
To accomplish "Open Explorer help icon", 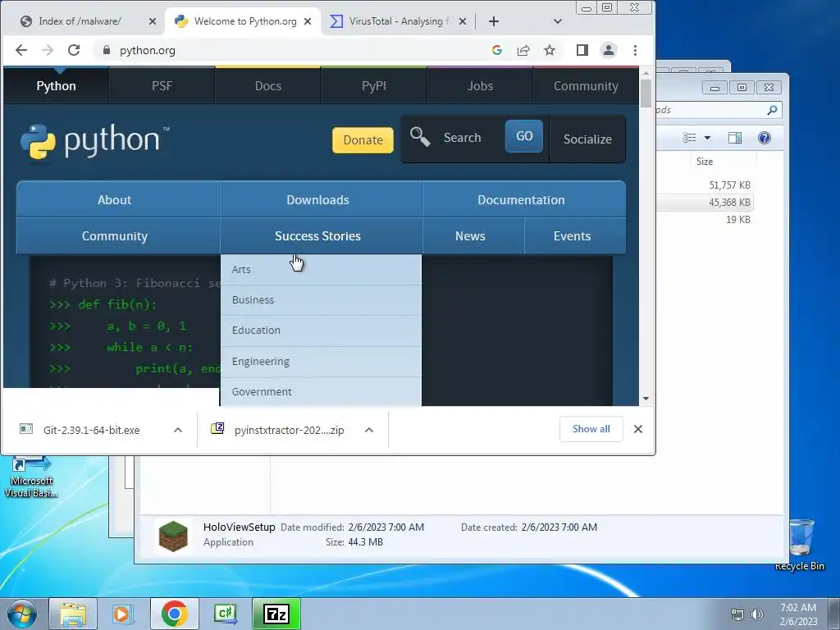I will tap(765, 138).
